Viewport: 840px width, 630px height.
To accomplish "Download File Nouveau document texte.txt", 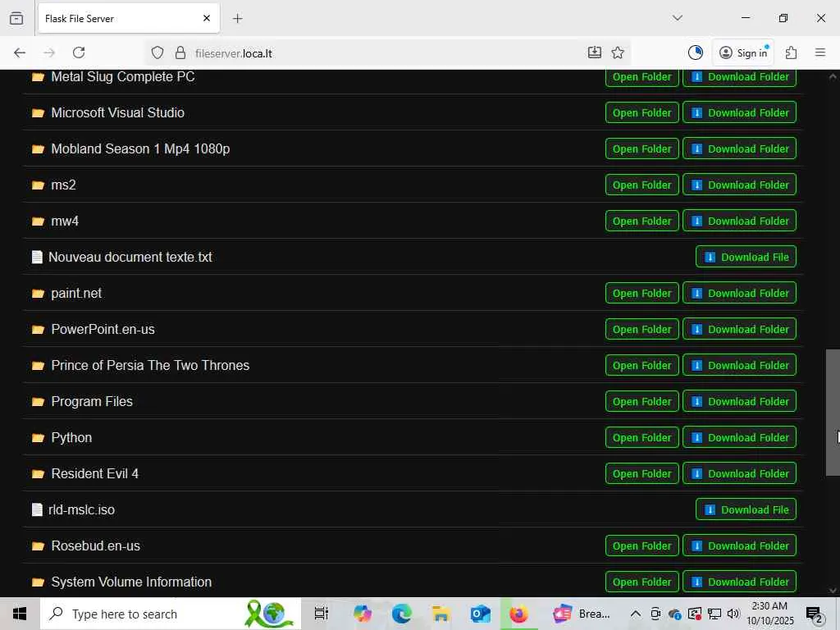I will click(x=746, y=257).
